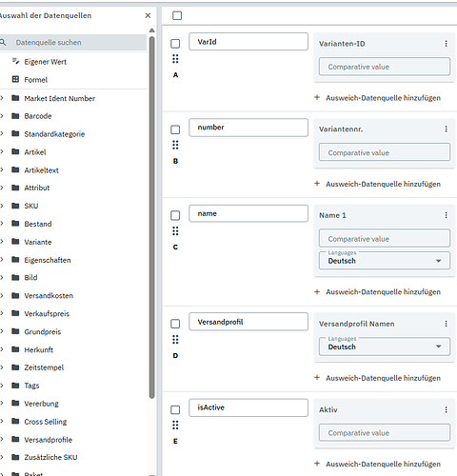Click the Cross Selling folder icon
457x476 pixels.
(x=15, y=421)
